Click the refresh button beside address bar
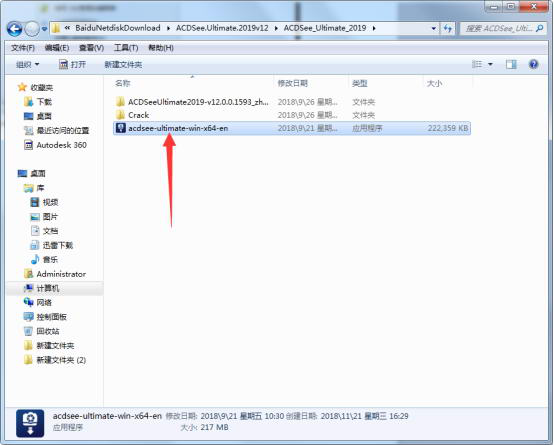This screenshot has height=445, width=554. (x=448, y=28)
